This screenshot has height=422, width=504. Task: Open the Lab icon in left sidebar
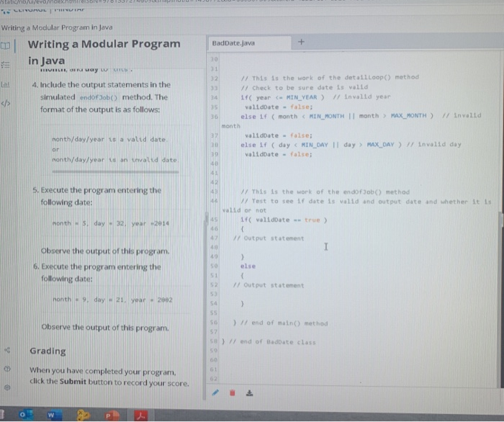[6, 84]
